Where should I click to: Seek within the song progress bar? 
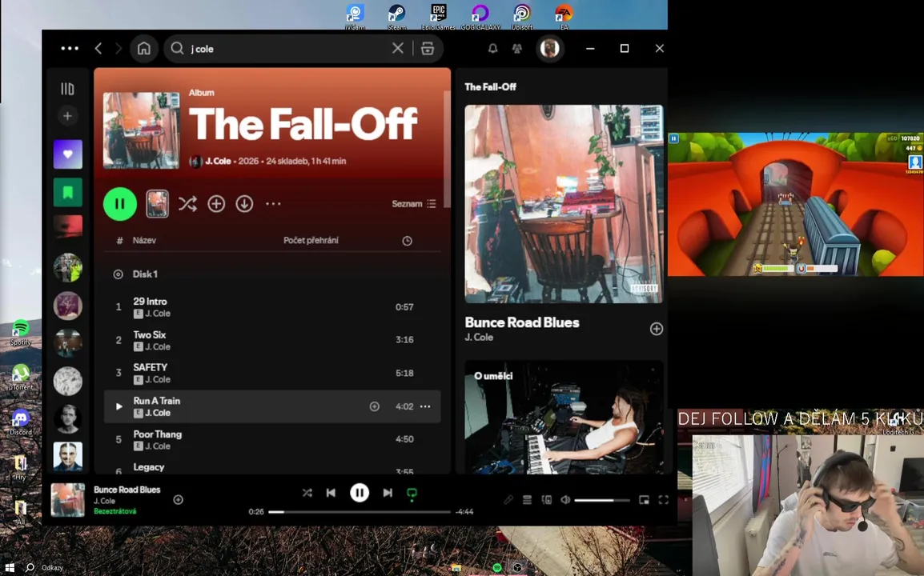[360, 512]
